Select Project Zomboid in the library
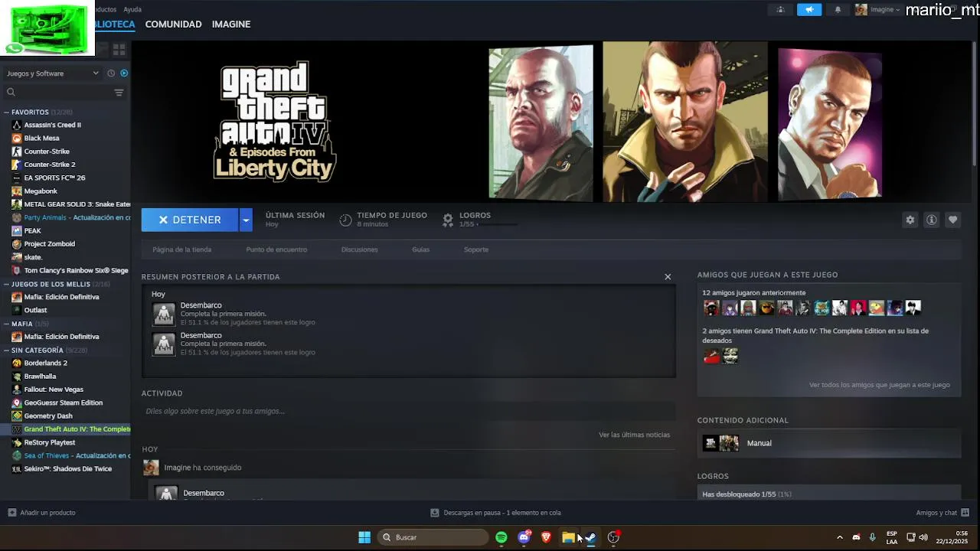This screenshot has height=551, width=980. click(49, 244)
